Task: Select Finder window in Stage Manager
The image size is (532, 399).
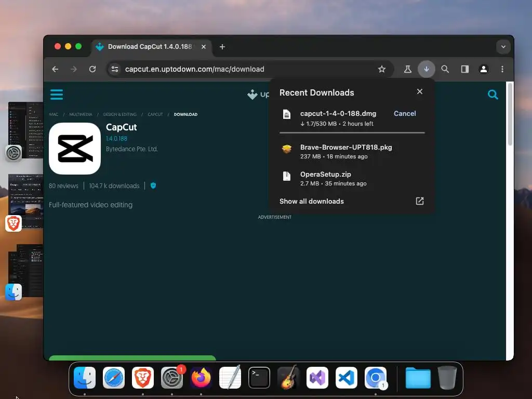Action: [x=25, y=271]
